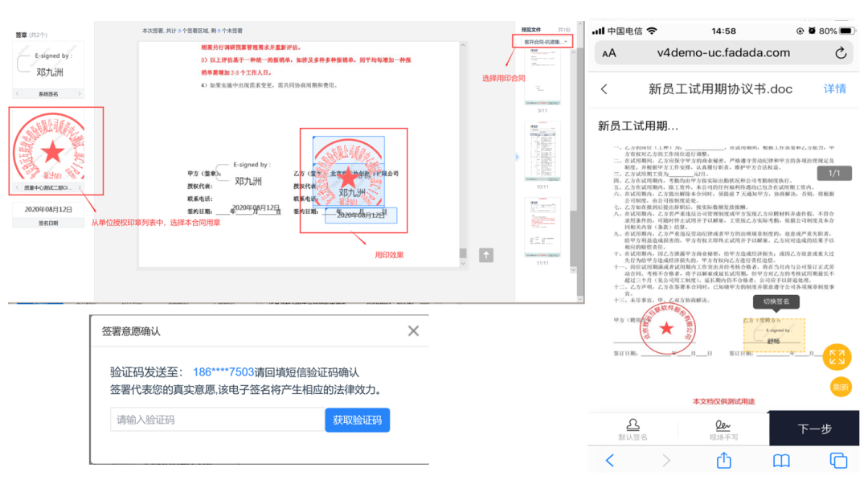Close the 签署意愿确认 dialog
868x480 pixels.
(413, 330)
